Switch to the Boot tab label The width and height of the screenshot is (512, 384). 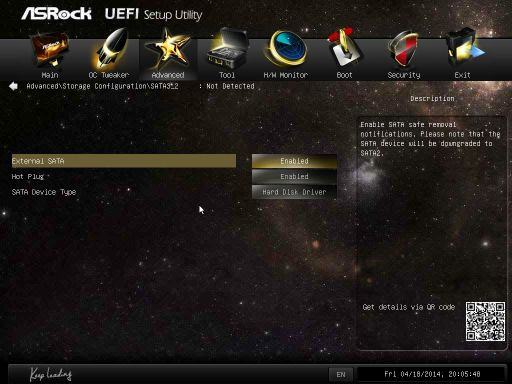click(344, 75)
